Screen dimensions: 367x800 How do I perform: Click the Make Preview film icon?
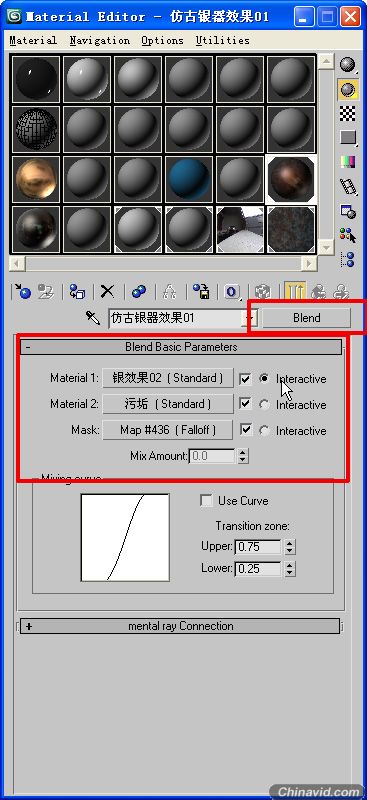[348, 186]
